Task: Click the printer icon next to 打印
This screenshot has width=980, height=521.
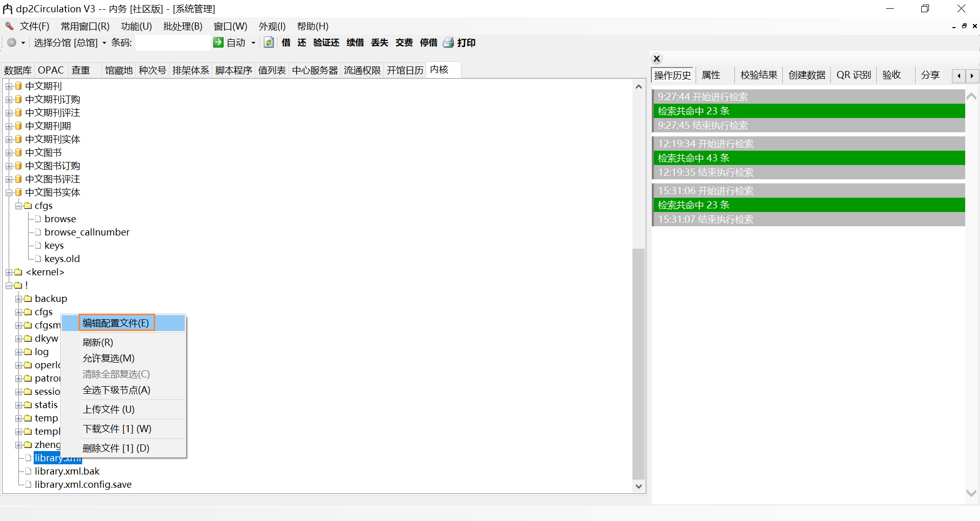Action: tap(448, 42)
